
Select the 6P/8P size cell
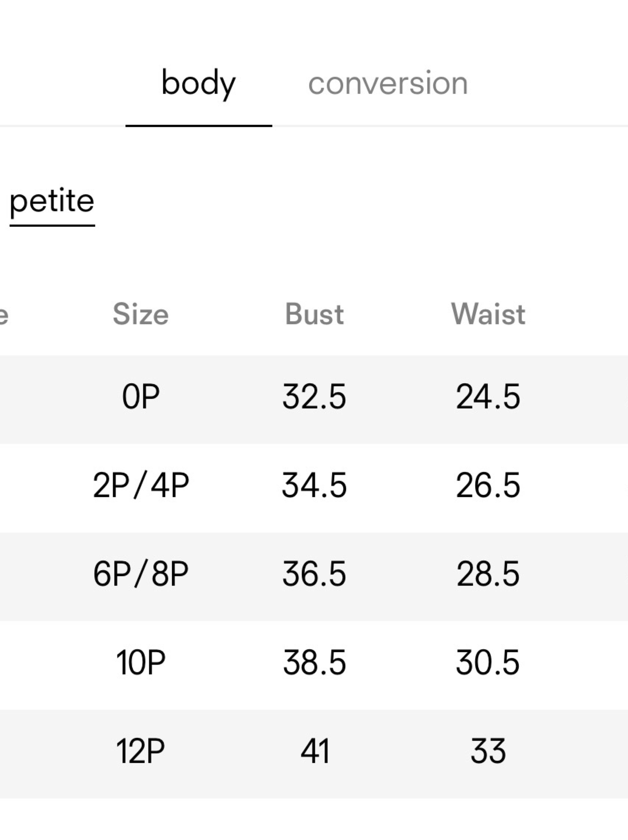pos(140,573)
